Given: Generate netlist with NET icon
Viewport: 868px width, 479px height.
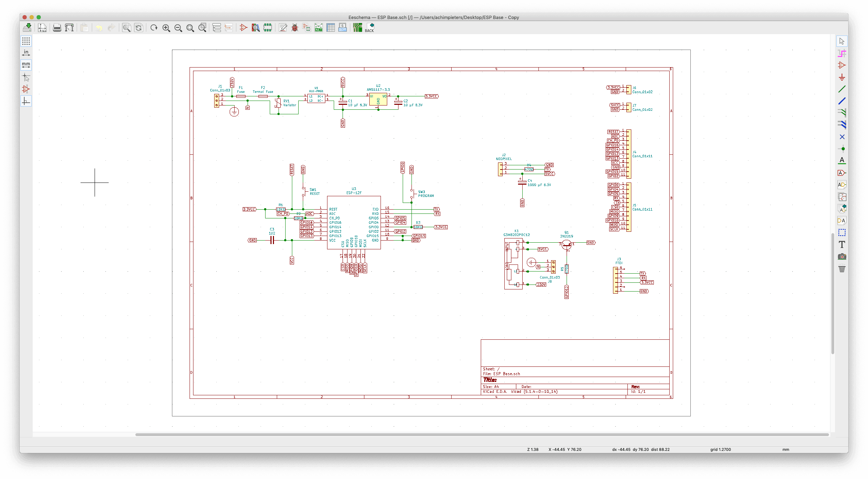Looking at the screenshot, I should click(319, 27).
